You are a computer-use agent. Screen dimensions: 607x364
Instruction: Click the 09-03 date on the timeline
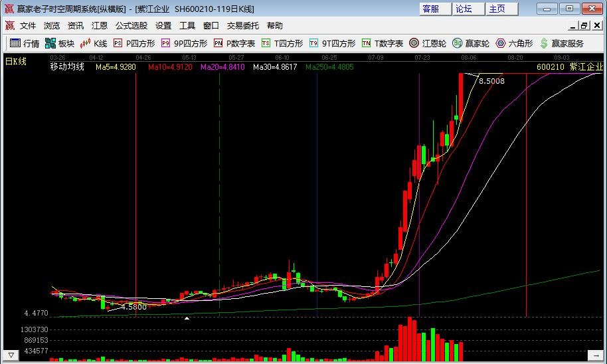click(562, 57)
